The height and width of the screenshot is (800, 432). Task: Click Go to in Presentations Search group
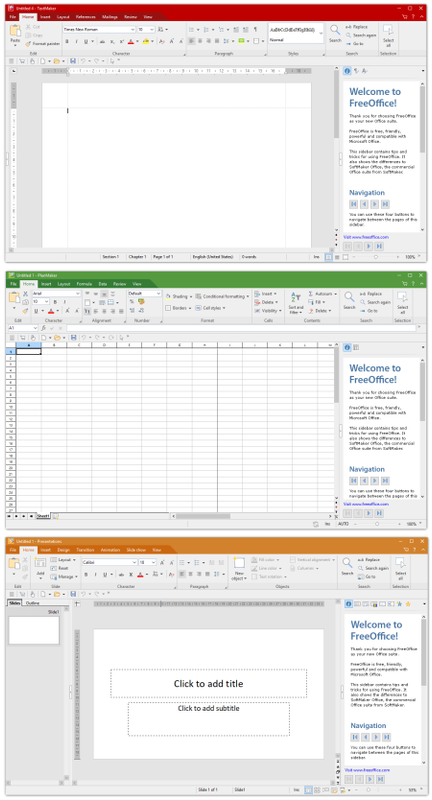coord(367,577)
